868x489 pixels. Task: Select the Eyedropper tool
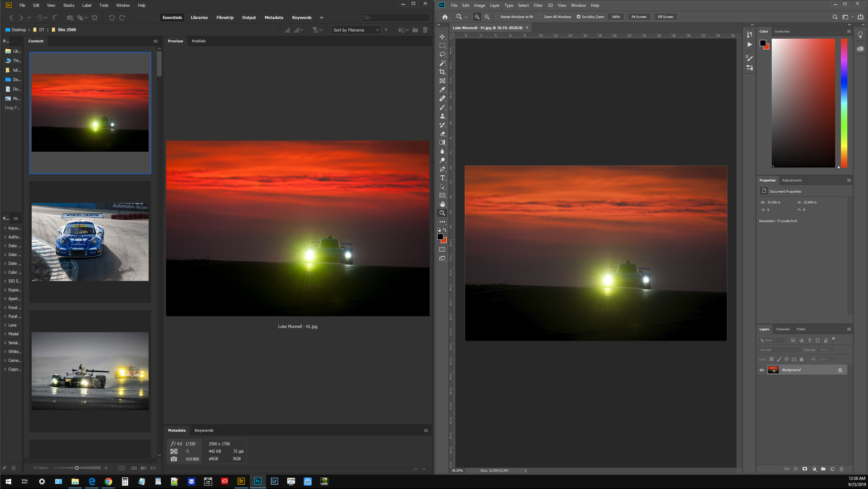click(442, 90)
